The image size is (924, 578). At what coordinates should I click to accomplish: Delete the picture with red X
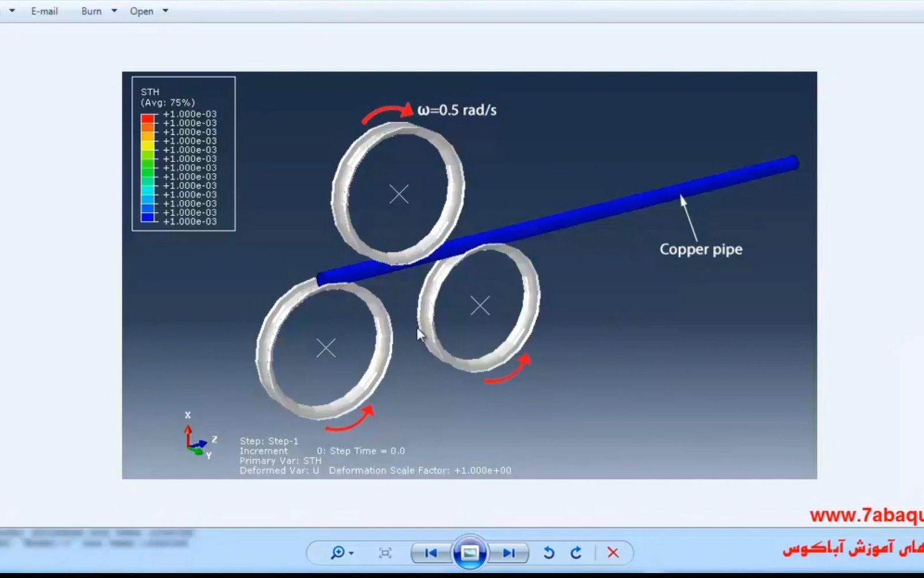pyautogui.click(x=613, y=553)
